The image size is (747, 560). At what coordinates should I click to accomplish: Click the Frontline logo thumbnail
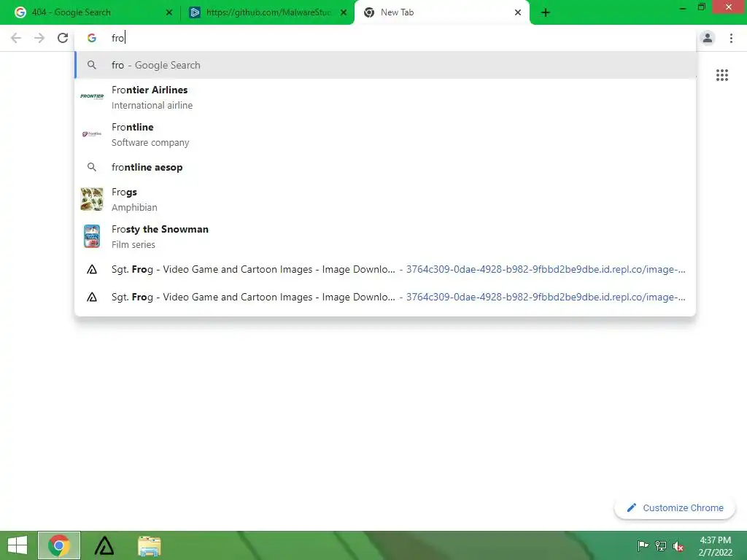tap(92, 134)
